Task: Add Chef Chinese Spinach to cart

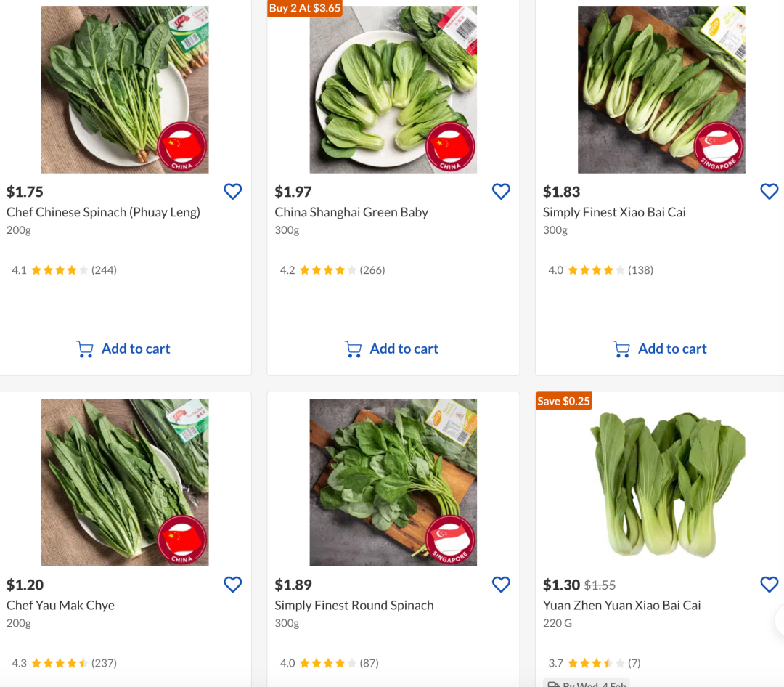Action: click(123, 349)
